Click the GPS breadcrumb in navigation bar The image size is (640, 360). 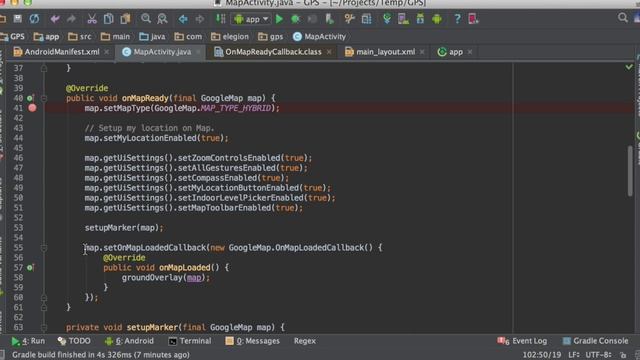(x=13, y=37)
